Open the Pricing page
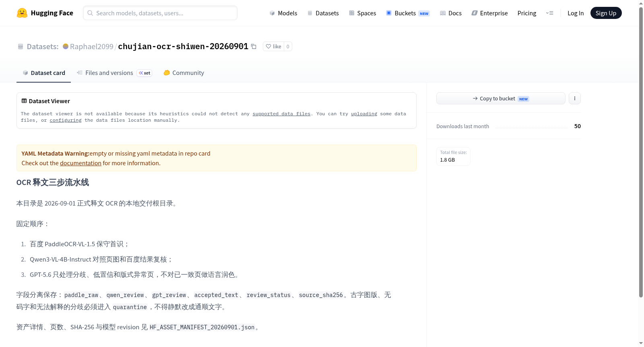The height and width of the screenshot is (347, 644). click(x=527, y=13)
